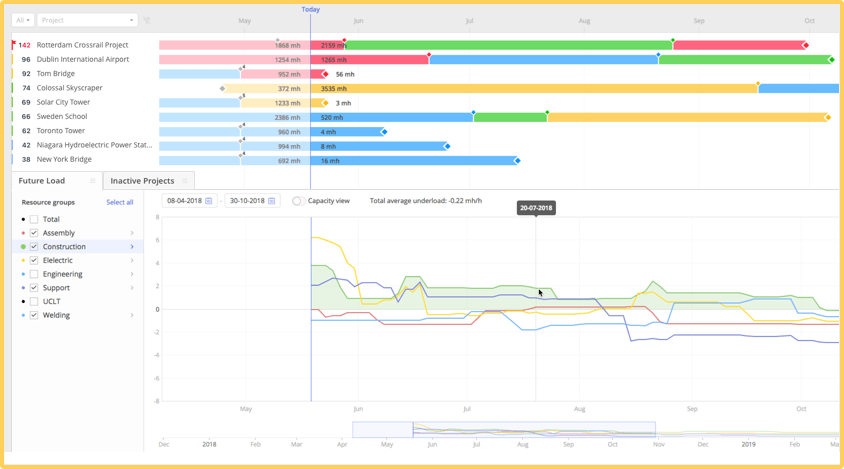This screenshot has height=469, width=844.
Task: Click the red milestone diamond on Dublin Airport bar
Action: tap(429, 55)
